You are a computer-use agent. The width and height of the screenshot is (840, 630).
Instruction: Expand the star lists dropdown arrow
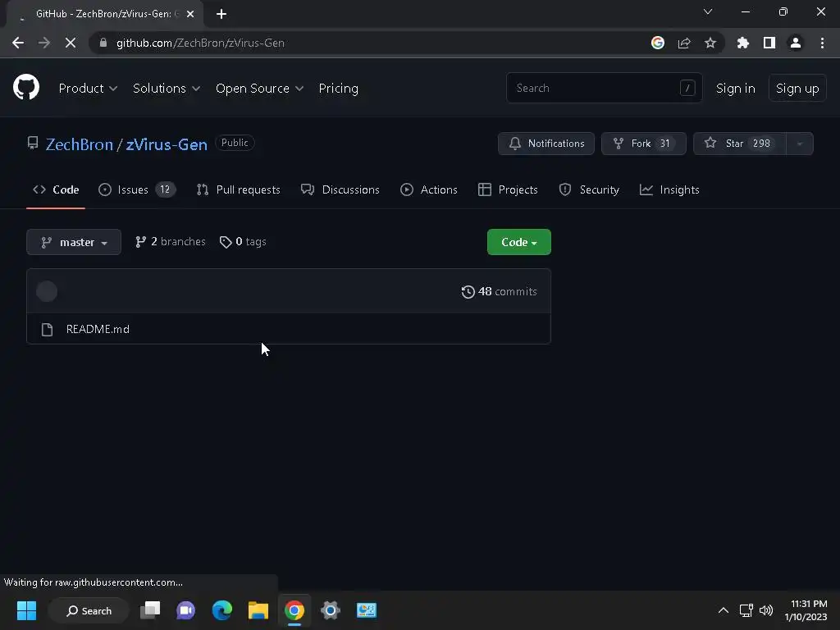[x=800, y=144]
